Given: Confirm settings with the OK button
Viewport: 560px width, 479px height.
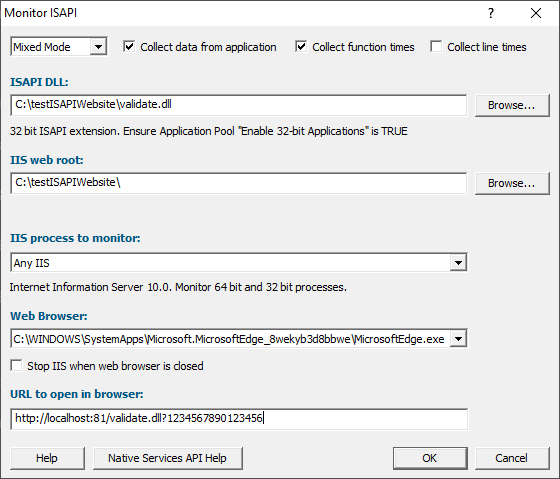Looking at the screenshot, I should pyautogui.click(x=430, y=458).
